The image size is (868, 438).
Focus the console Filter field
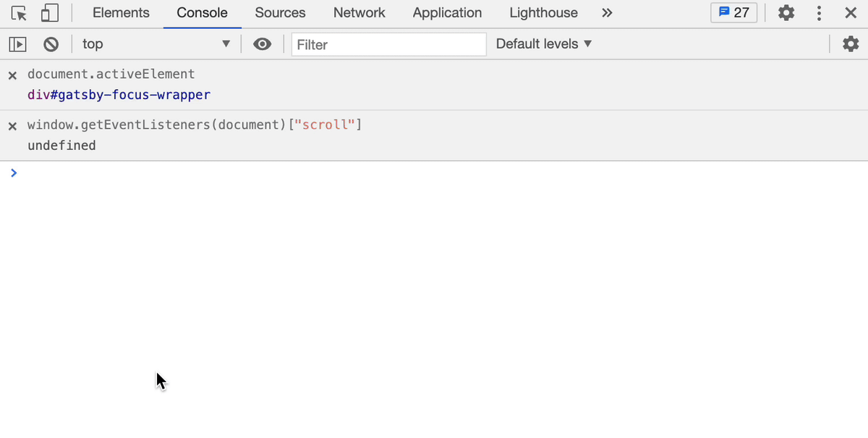[389, 44]
